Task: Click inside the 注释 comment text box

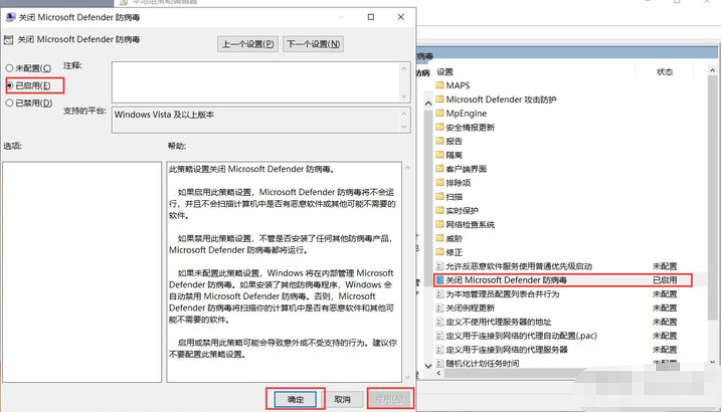Action: [255, 80]
